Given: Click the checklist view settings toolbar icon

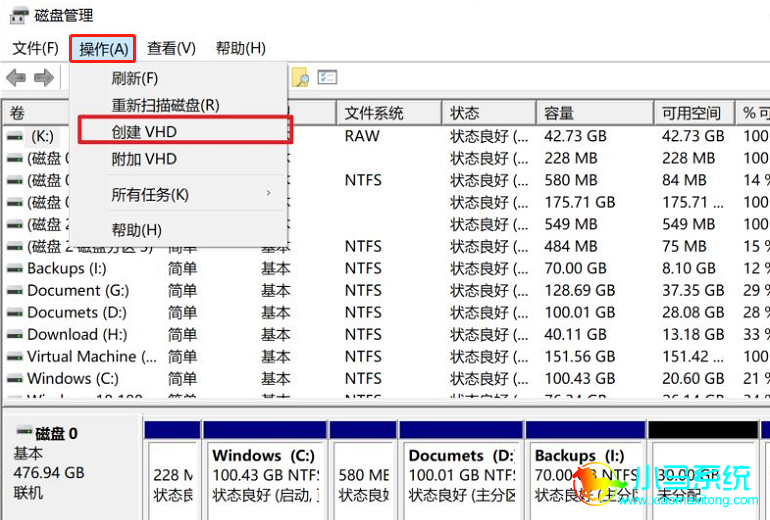Looking at the screenshot, I should pyautogui.click(x=327, y=77).
